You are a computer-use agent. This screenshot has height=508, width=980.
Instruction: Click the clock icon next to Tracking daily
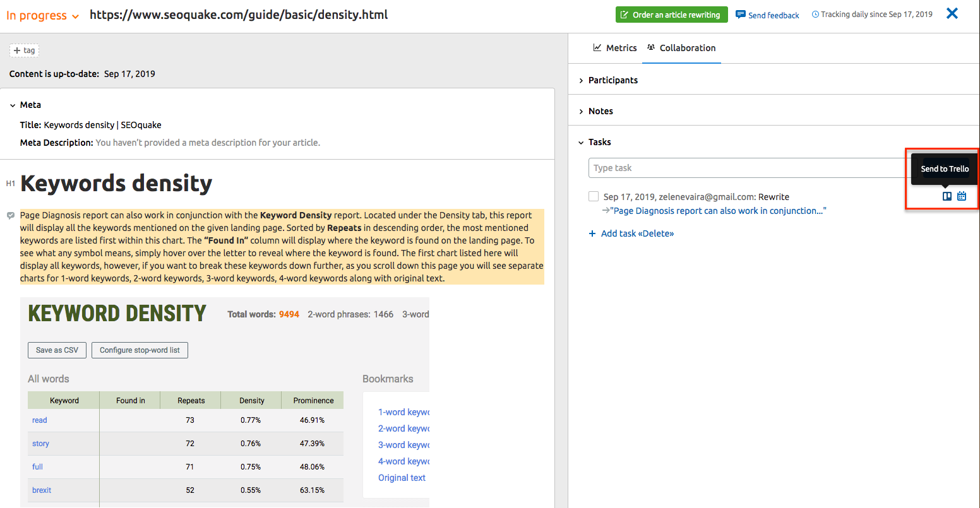(x=815, y=15)
